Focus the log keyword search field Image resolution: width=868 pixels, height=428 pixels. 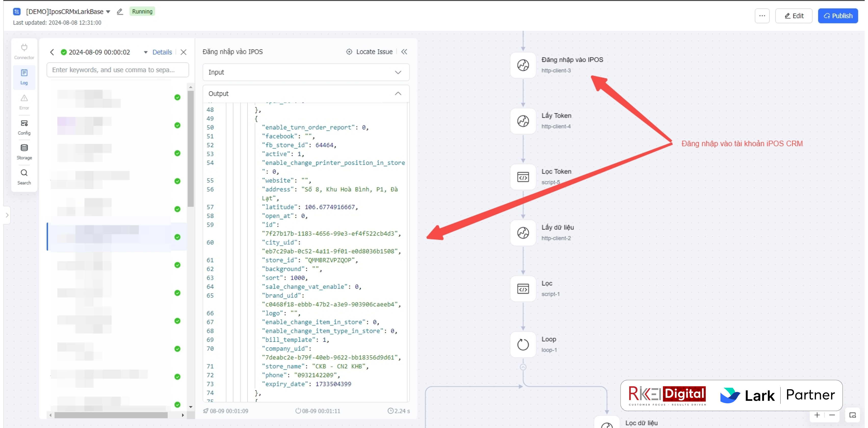(x=117, y=70)
